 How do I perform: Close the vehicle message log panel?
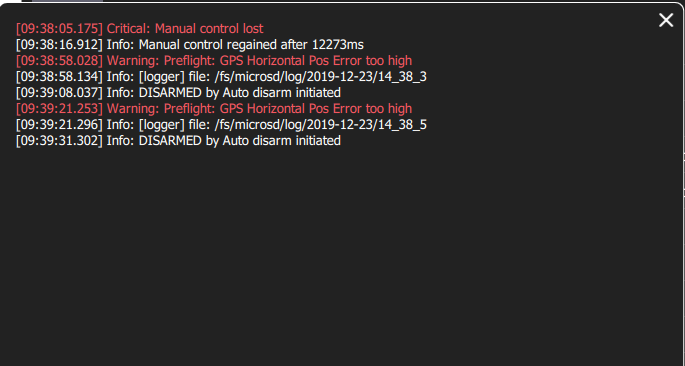click(666, 20)
